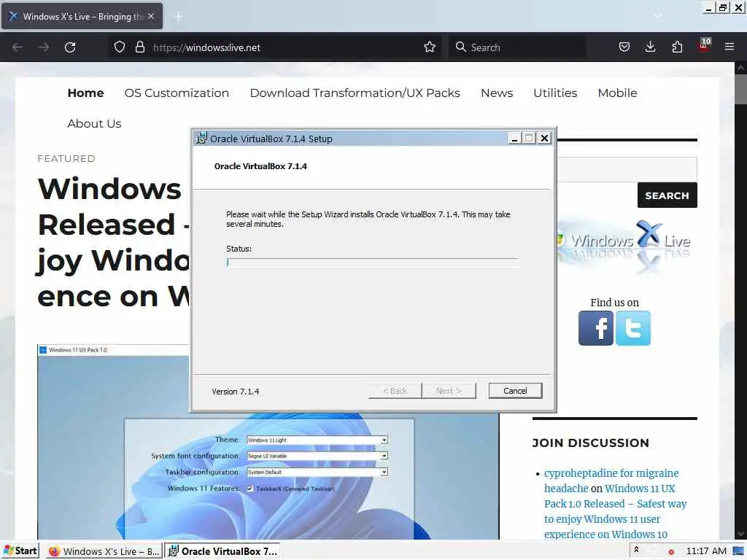
Task: Show hidden system tray icons
Action: tap(636, 551)
